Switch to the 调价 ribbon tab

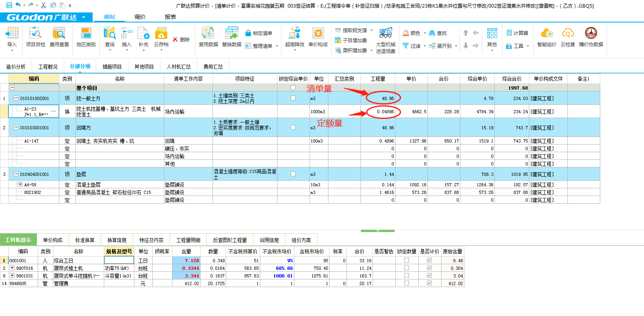coord(140,17)
